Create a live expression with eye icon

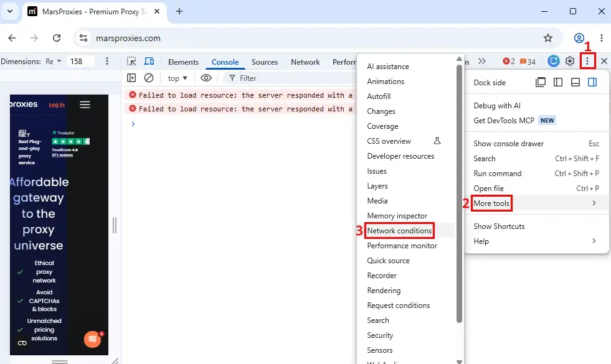[206, 78]
